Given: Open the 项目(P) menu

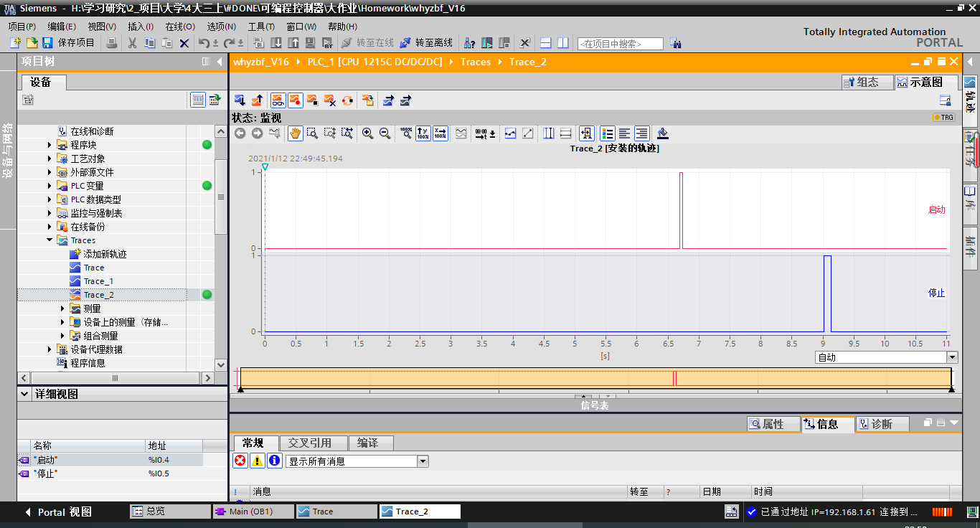Looking at the screenshot, I should [22, 27].
